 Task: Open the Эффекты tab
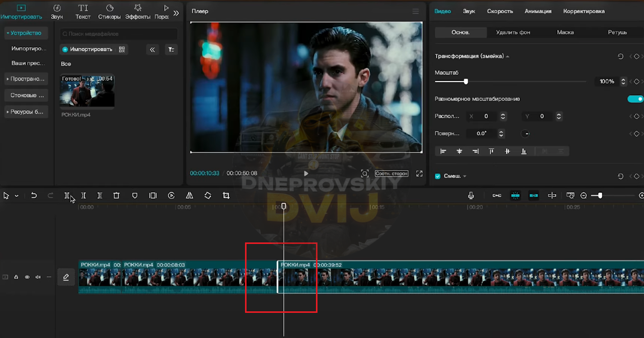(138, 12)
